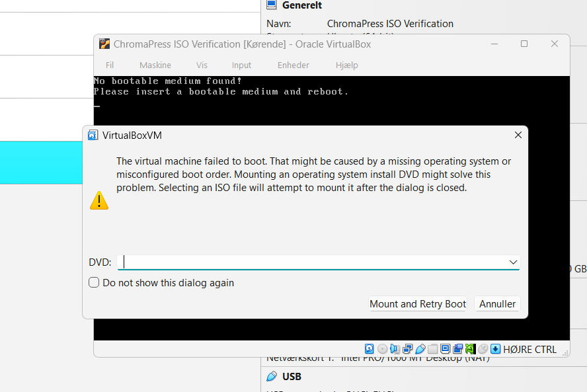Click the USB section header in the Manager window
Screen dimensions: 587x392
(x=292, y=376)
